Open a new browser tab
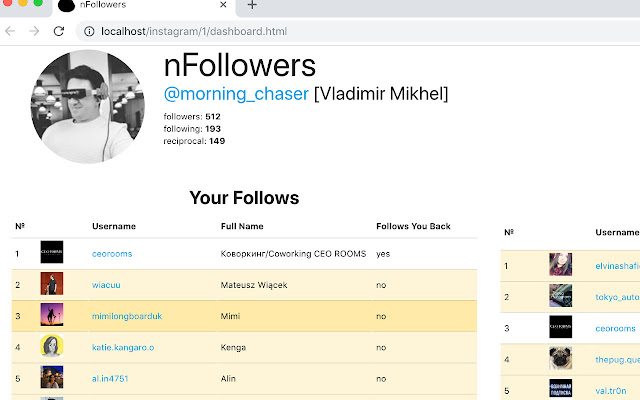 pyautogui.click(x=252, y=6)
